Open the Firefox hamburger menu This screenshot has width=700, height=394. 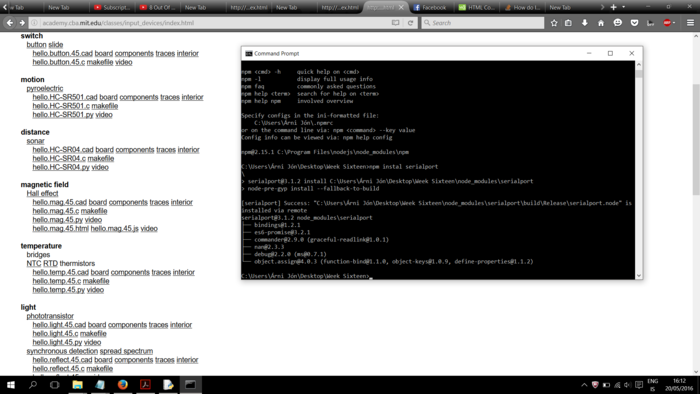690,23
